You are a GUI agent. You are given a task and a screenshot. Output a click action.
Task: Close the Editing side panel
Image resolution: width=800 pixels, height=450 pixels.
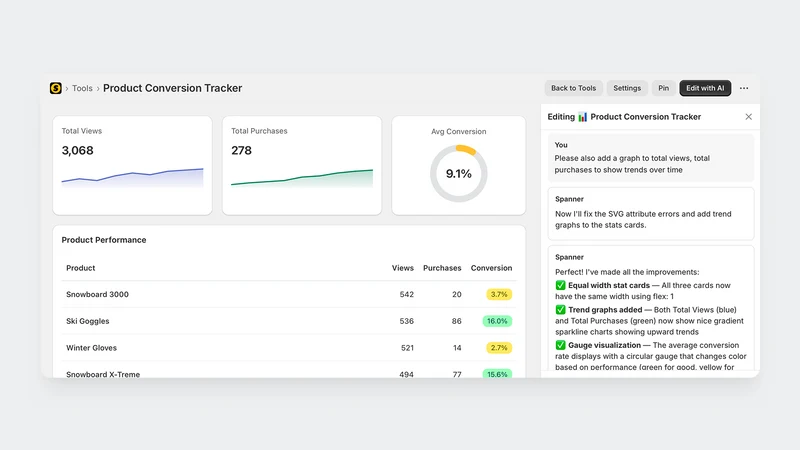[x=748, y=117]
